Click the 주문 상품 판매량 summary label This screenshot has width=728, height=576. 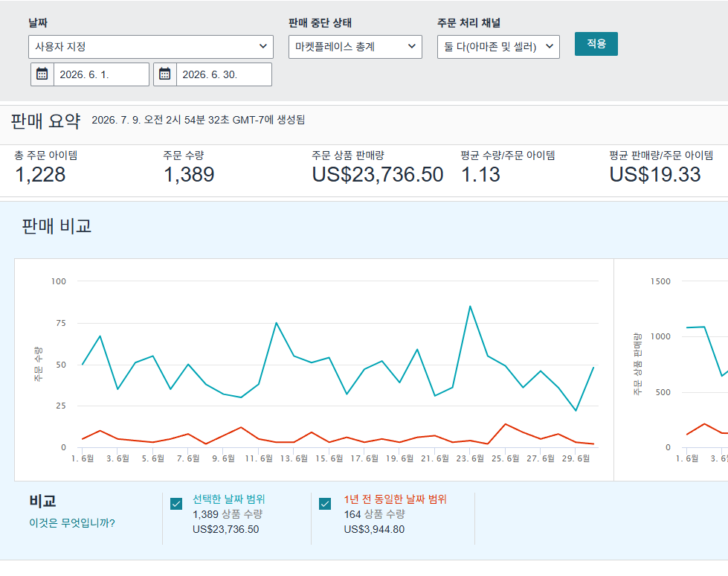348,155
